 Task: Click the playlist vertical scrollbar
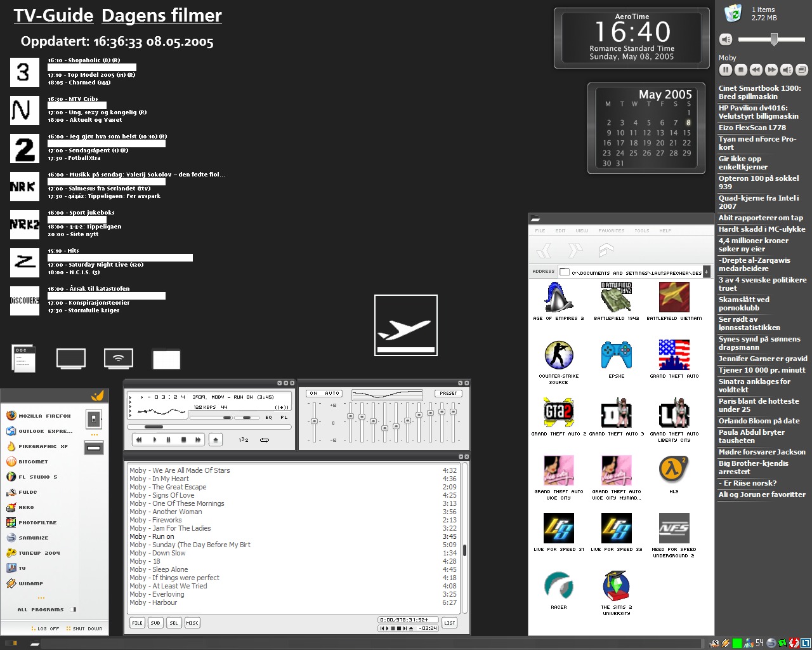point(464,538)
